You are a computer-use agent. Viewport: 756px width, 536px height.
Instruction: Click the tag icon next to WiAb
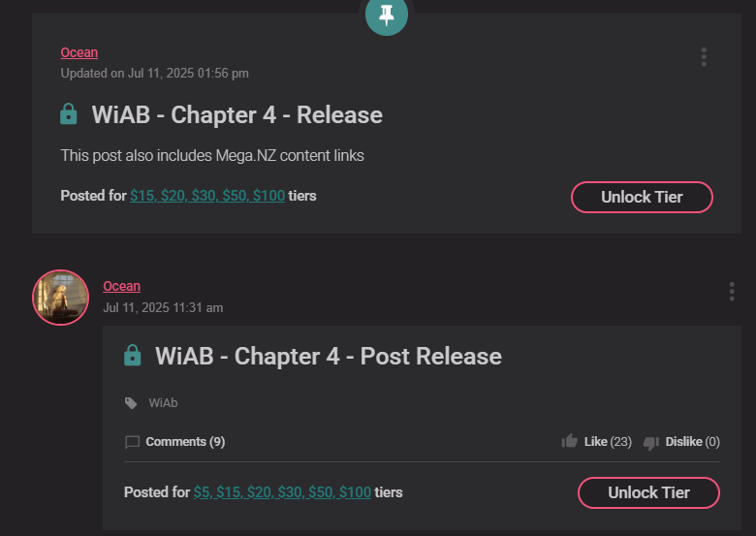131,403
